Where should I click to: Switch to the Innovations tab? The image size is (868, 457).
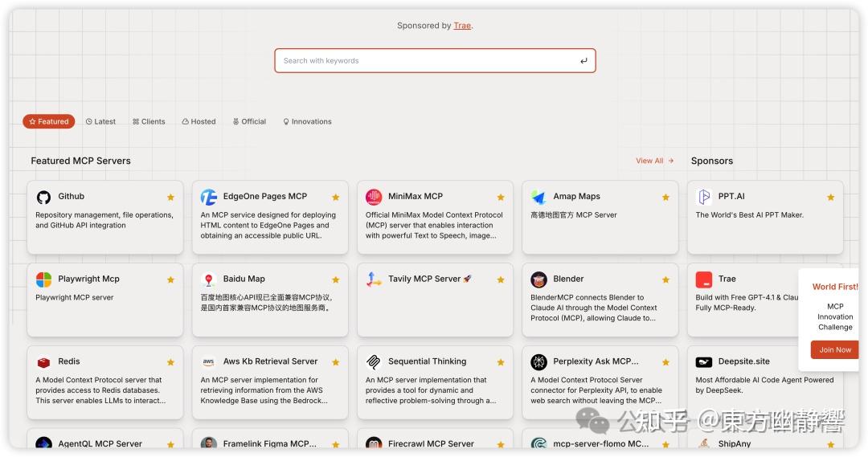pyautogui.click(x=307, y=121)
